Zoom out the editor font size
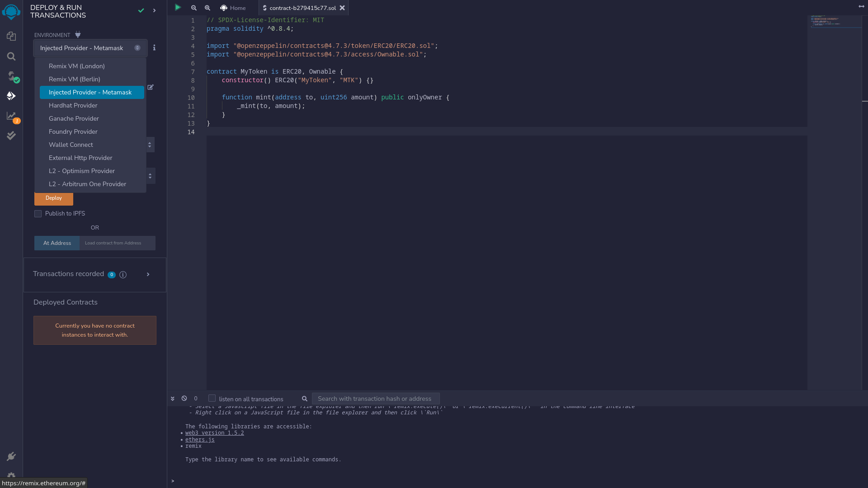This screenshot has width=868, height=488. point(194,8)
